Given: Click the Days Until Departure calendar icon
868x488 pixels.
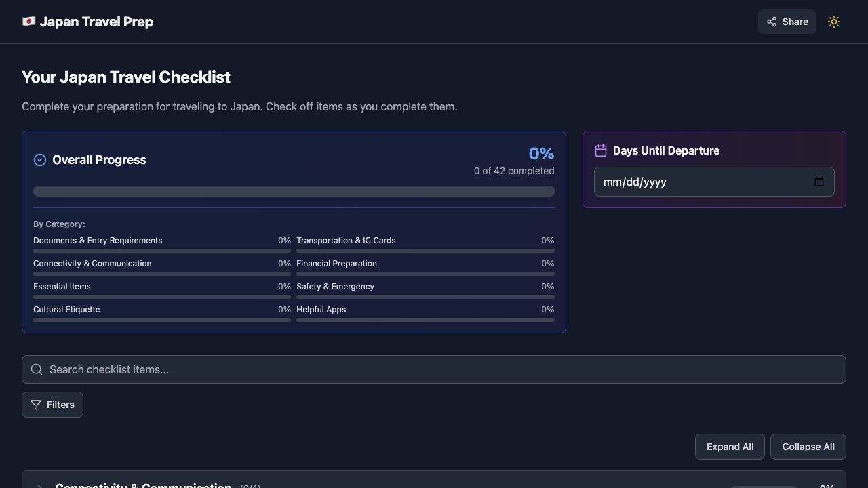Looking at the screenshot, I should (601, 150).
